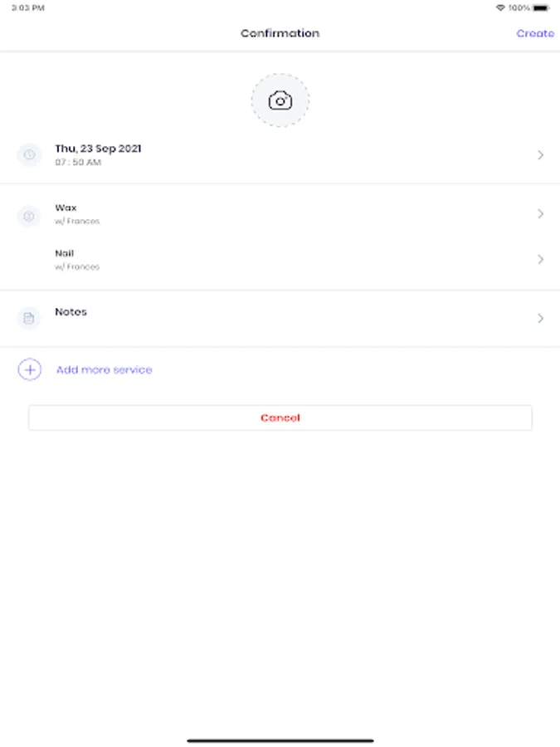Select the Wax service entry
The width and height of the screenshot is (560, 747).
pyautogui.click(x=66, y=208)
